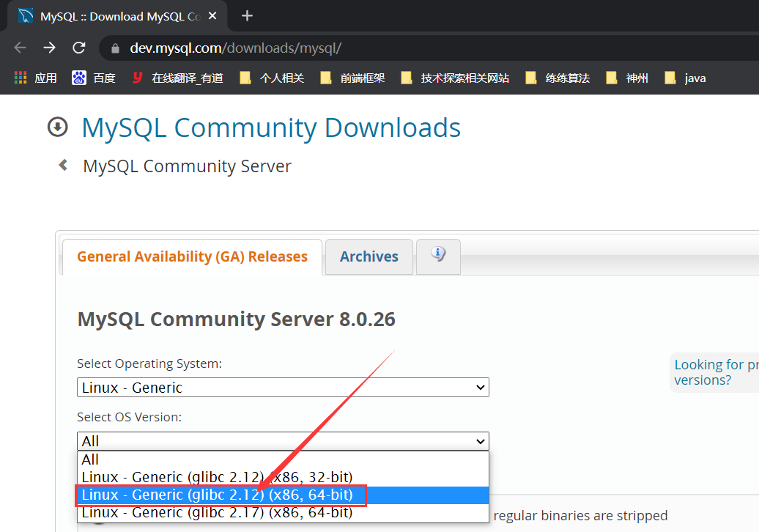Open the java bookmark folder
This screenshot has width=759, height=532.
684,77
